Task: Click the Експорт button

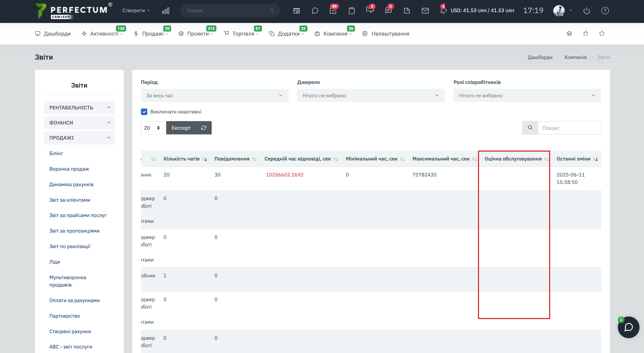Action: (x=181, y=128)
